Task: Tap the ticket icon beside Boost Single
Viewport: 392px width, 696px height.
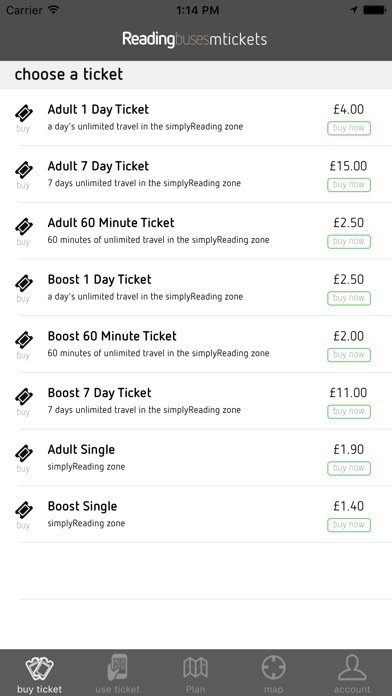Action: pos(24,510)
